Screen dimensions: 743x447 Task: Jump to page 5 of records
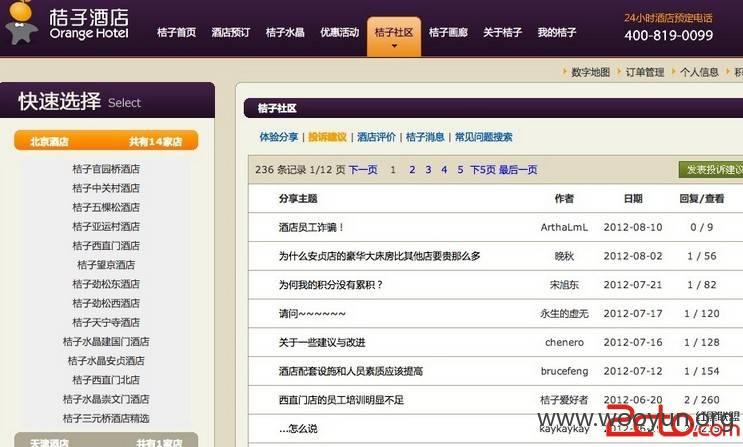click(x=461, y=170)
